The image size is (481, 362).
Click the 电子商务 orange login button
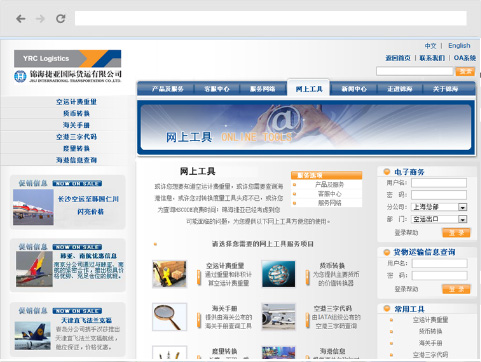click(456, 233)
